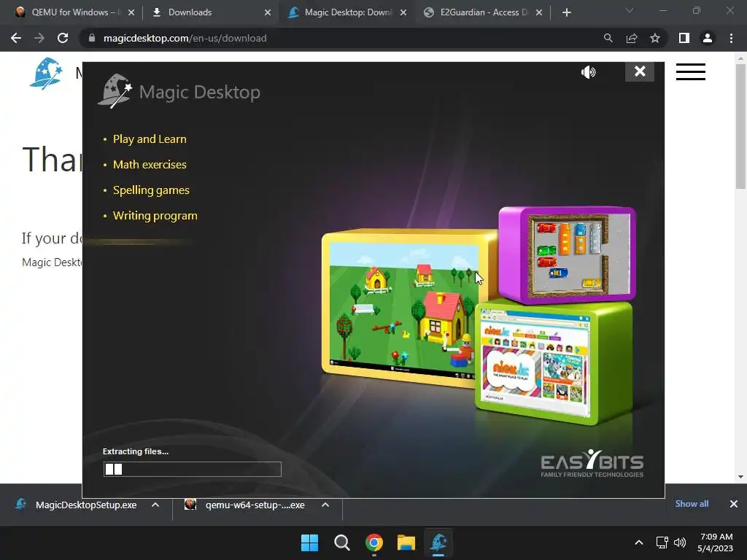Expand options for MagicDesktopSetup.exe download
The height and width of the screenshot is (560, 747).
[155, 505]
